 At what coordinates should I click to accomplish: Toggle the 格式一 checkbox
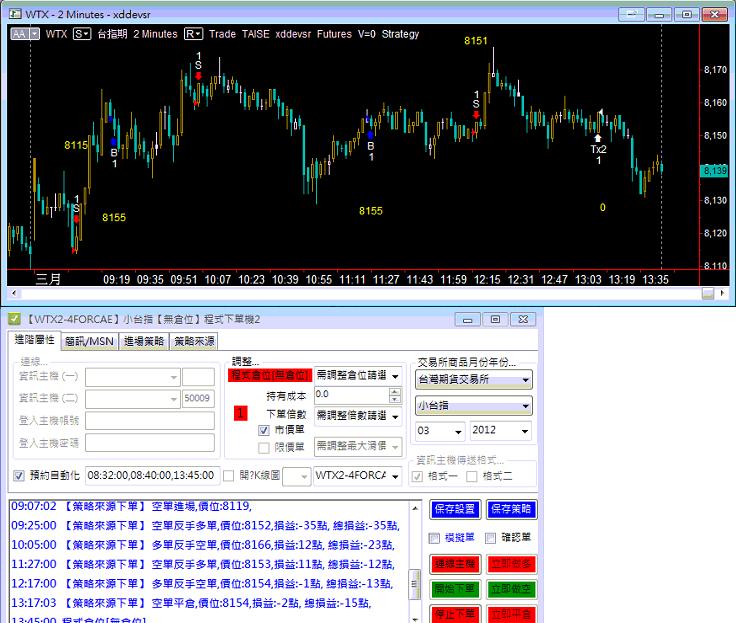417,477
